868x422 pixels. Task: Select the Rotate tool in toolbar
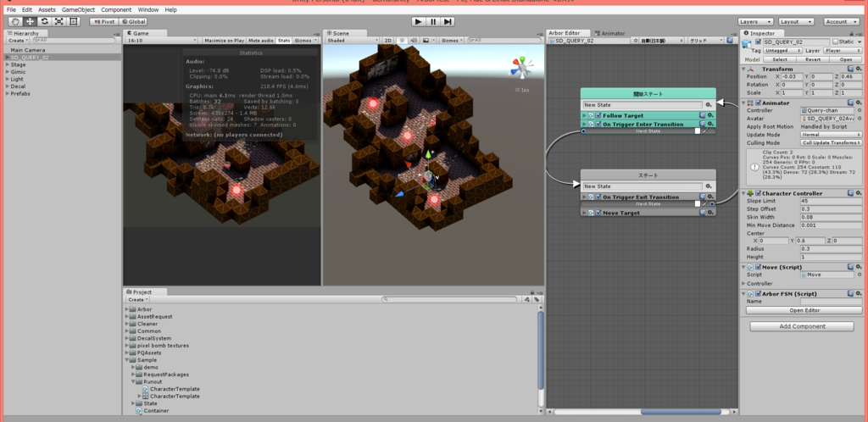(x=44, y=21)
